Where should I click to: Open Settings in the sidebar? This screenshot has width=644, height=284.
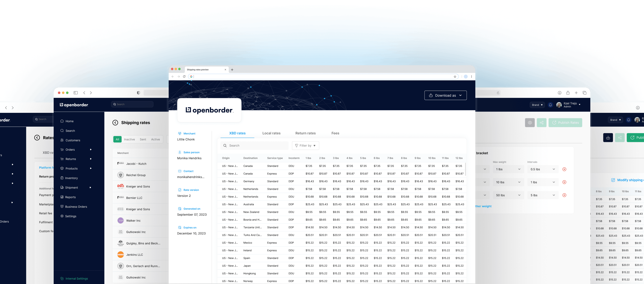point(68,216)
